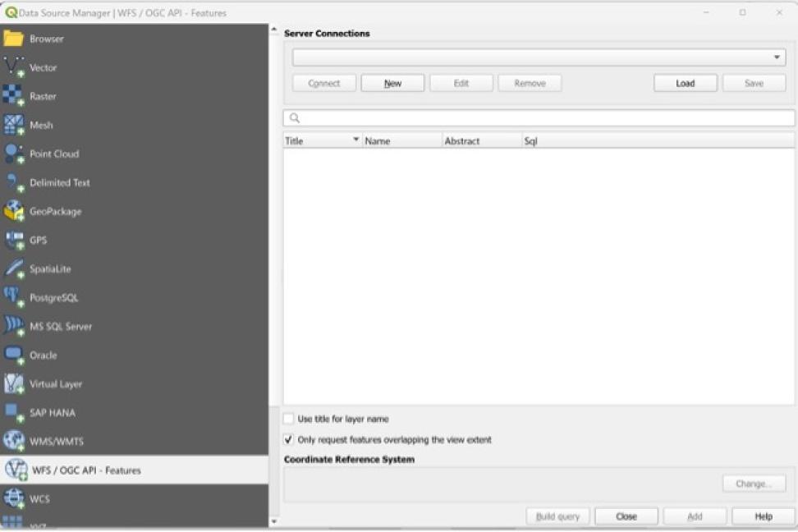Screen dimensions: 798x532
Task: Click the Build query button
Action: point(557,516)
